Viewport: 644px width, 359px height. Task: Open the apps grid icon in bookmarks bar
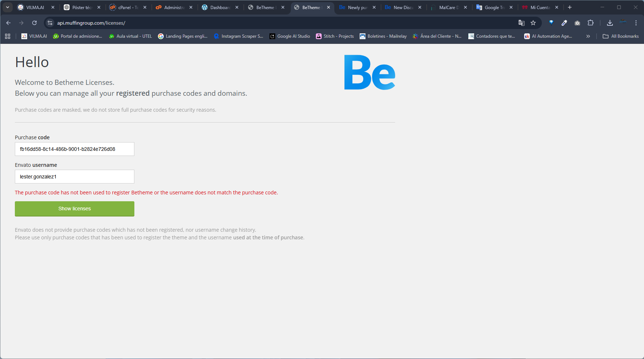click(x=8, y=36)
